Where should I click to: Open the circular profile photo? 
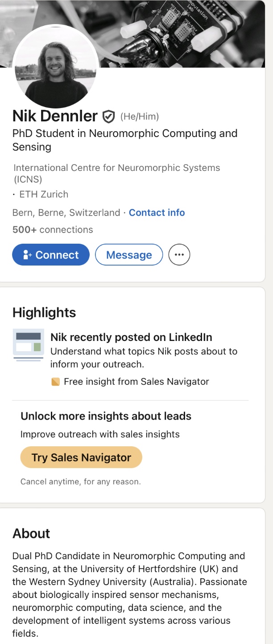click(x=56, y=66)
